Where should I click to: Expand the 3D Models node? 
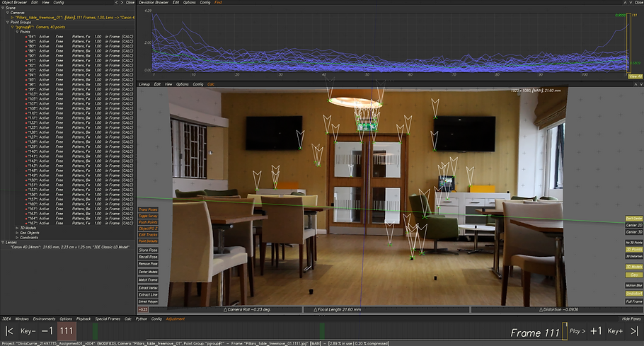coord(17,228)
